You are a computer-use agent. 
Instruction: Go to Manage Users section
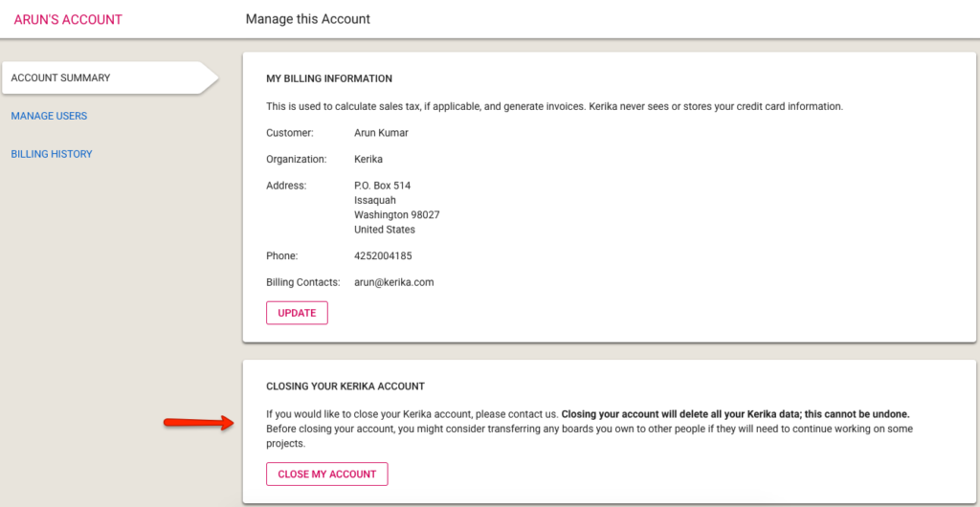click(49, 116)
